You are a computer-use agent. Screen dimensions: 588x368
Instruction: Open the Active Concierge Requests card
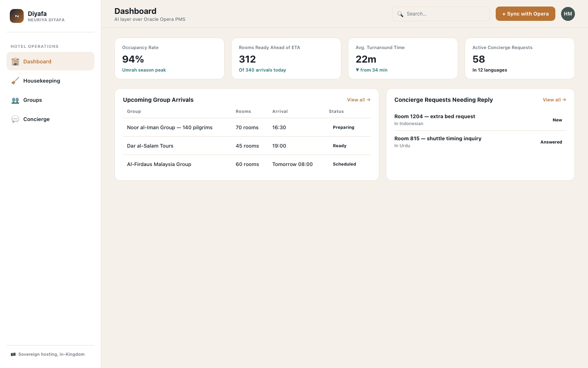pos(520,58)
